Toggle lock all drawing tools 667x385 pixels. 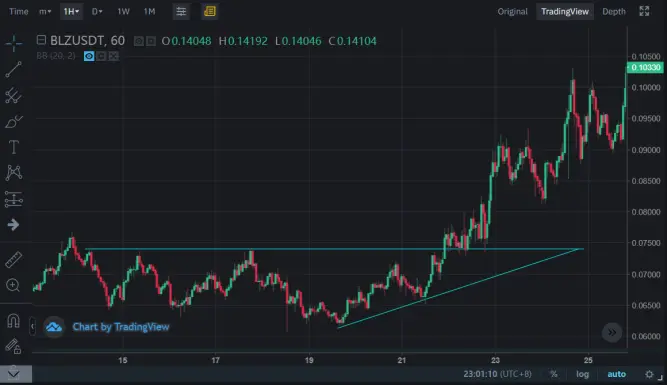point(13,346)
